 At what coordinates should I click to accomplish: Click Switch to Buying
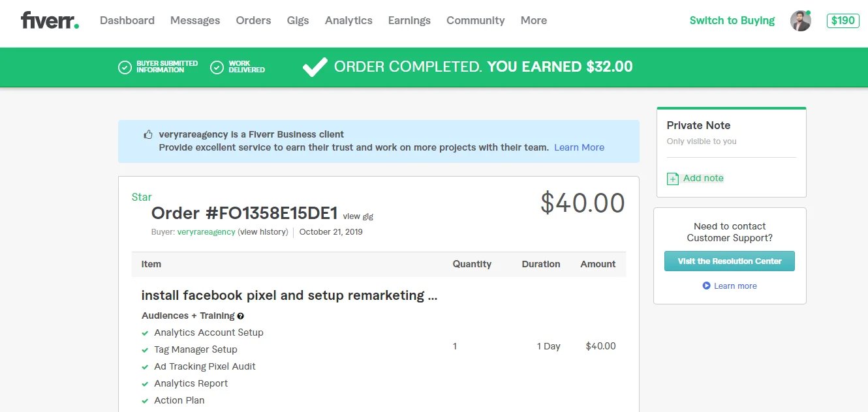coord(732,21)
